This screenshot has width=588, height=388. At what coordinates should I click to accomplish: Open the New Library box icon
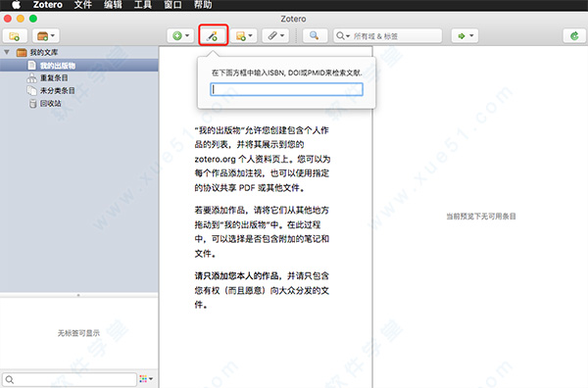point(42,36)
